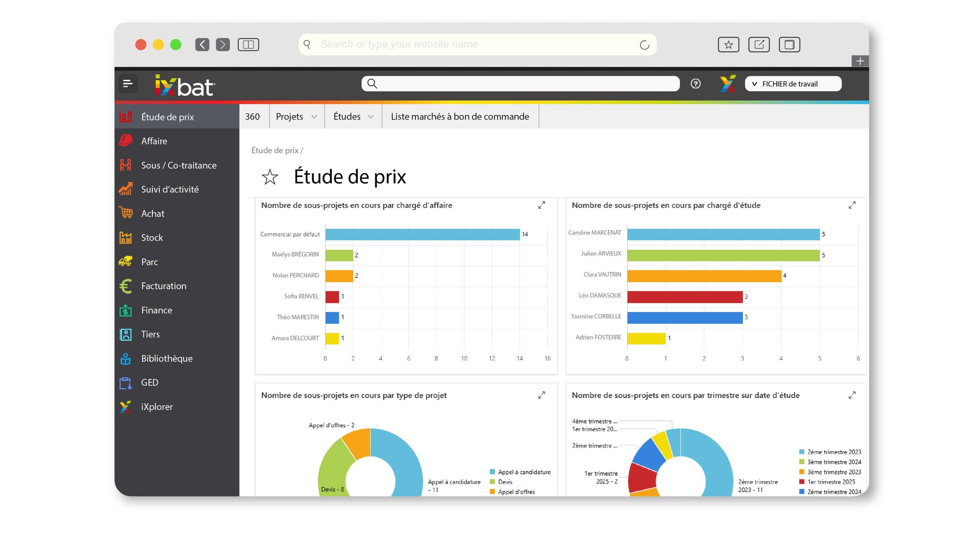Select the Stock module icon
This screenshot has width=980, height=542.
pyautogui.click(x=126, y=238)
